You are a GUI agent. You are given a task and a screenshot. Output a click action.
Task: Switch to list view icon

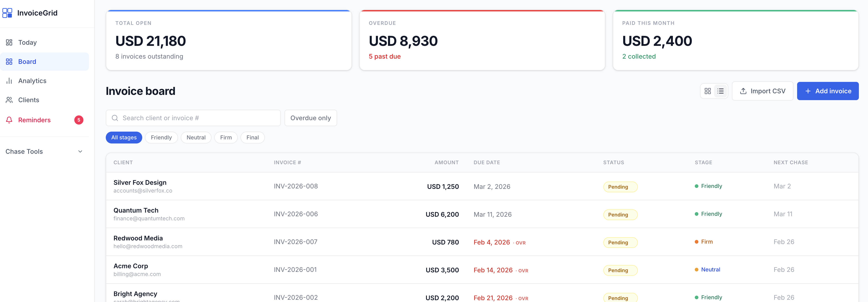(721, 91)
